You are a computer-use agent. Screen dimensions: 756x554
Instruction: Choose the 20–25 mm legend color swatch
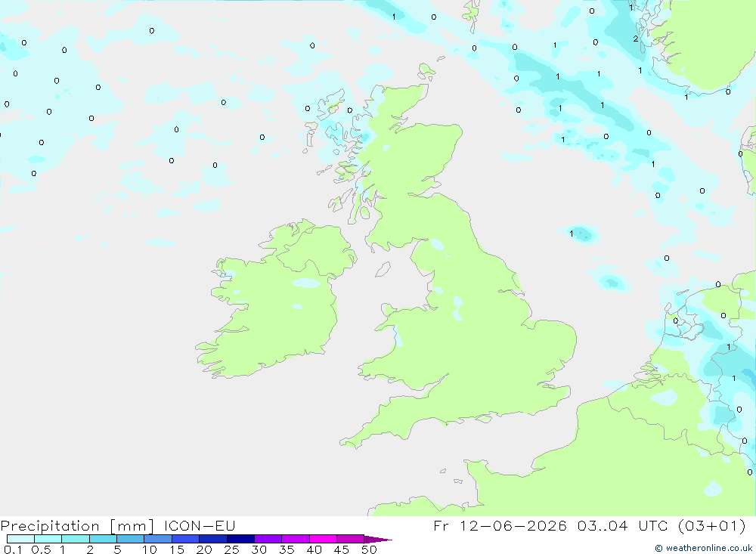point(213,539)
